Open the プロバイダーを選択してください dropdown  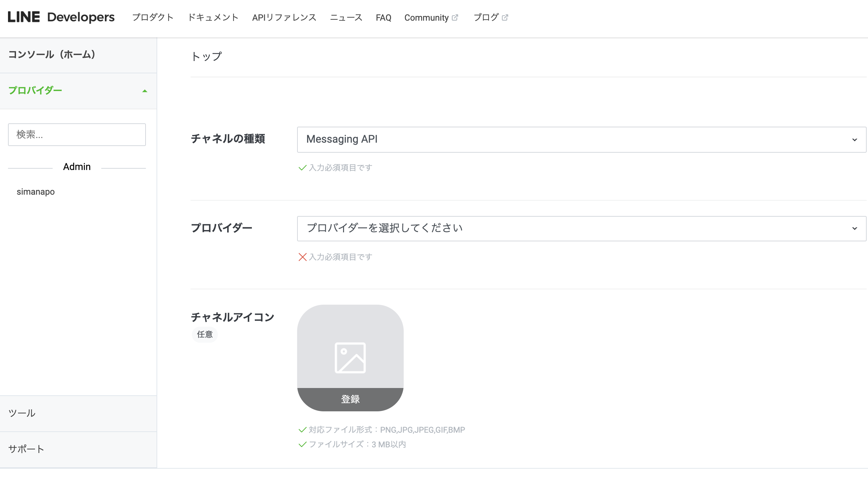(x=581, y=228)
